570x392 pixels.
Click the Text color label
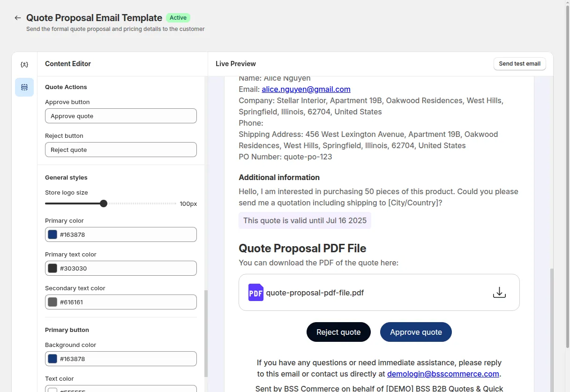point(60,379)
